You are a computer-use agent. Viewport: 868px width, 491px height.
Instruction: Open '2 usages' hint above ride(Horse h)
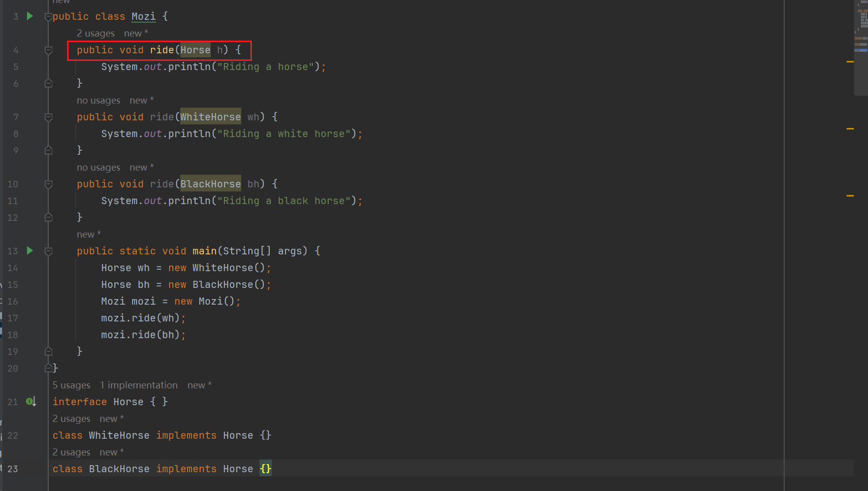tap(95, 34)
